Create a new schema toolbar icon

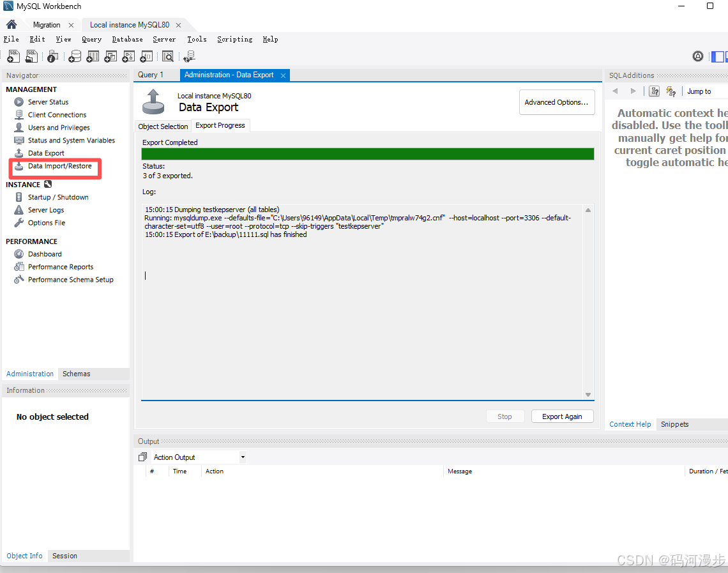pyautogui.click(x=75, y=56)
